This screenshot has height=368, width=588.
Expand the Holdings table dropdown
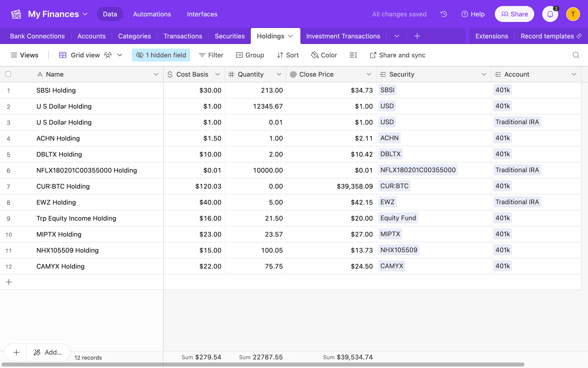pyautogui.click(x=290, y=36)
